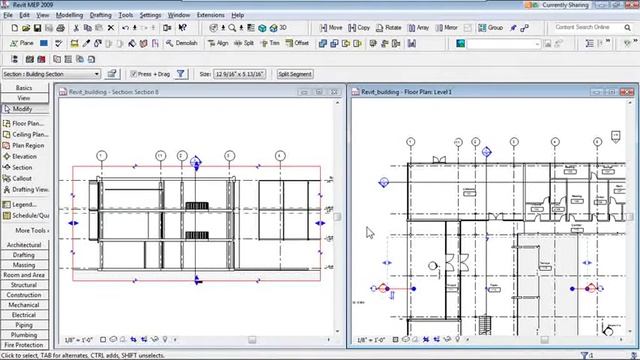Save the project with the floppy icon
The width and height of the screenshot is (640, 360).
(38, 28)
